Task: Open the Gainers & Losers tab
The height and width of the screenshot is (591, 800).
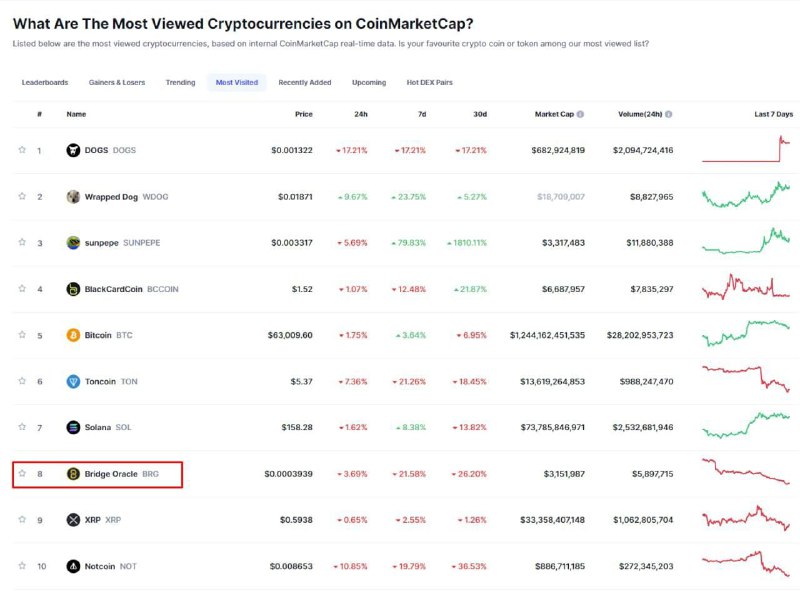Action: (x=117, y=82)
